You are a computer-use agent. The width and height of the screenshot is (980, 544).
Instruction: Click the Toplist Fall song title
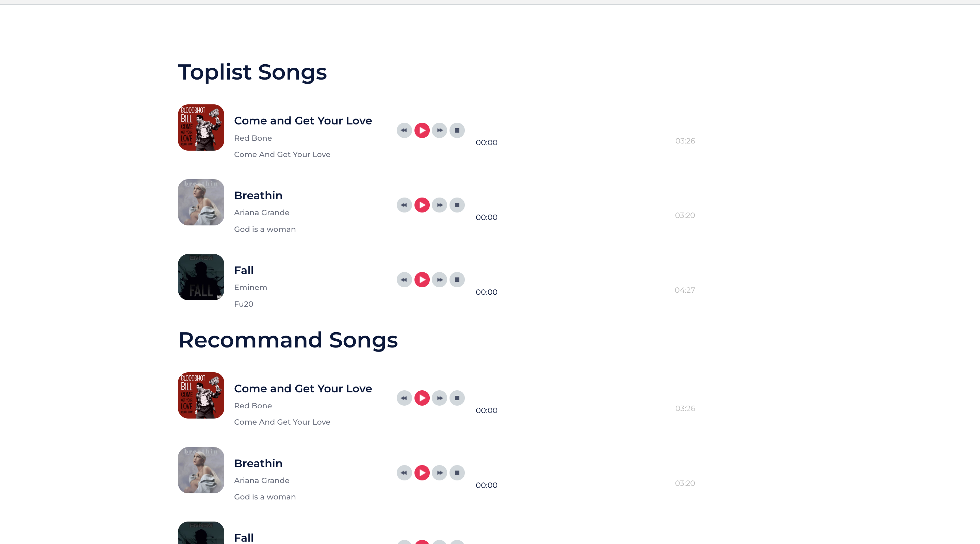[244, 270]
